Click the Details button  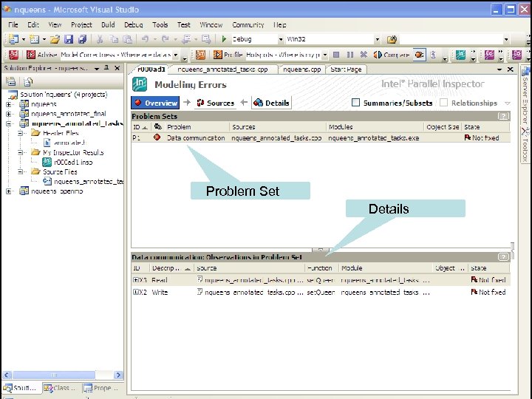(x=271, y=103)
